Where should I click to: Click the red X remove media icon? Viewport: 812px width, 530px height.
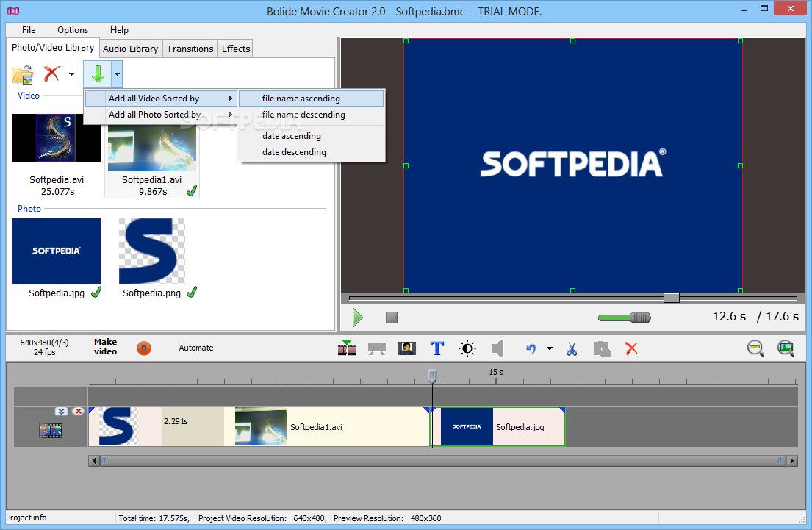tap(51, 74)
